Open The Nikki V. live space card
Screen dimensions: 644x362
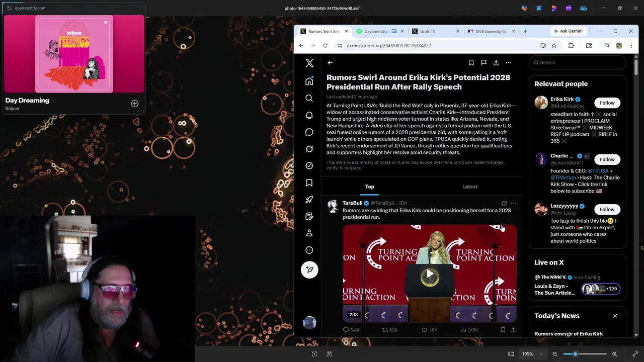pos(578,286)
